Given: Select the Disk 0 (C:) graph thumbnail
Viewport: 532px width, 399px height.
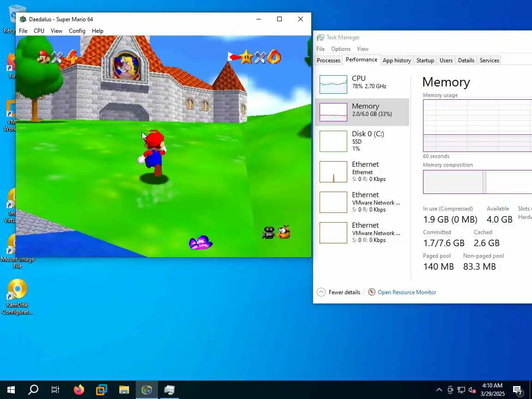Looking at the screenshot, I should (x=333, y=141).
